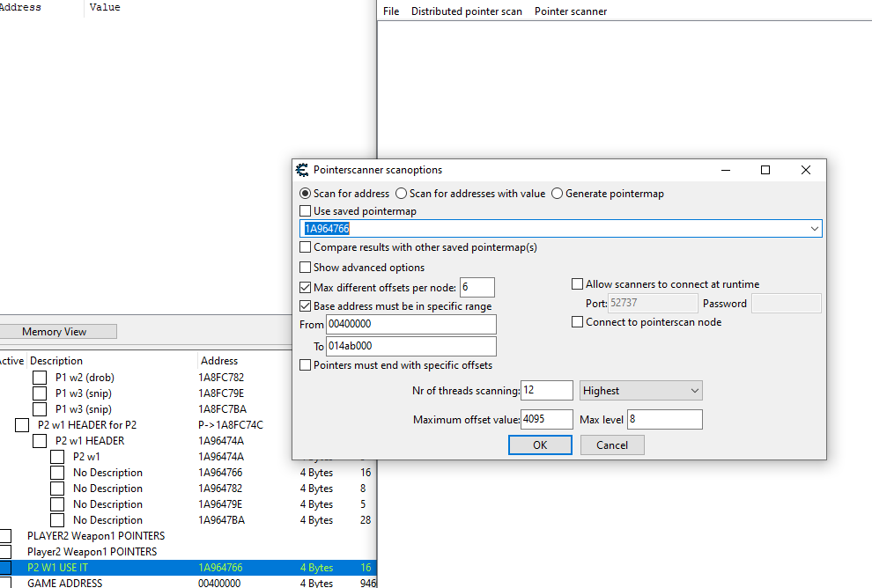The image size is (872, 588).
Task: Click the Memory View button
Action: click(x=55, y=332)
